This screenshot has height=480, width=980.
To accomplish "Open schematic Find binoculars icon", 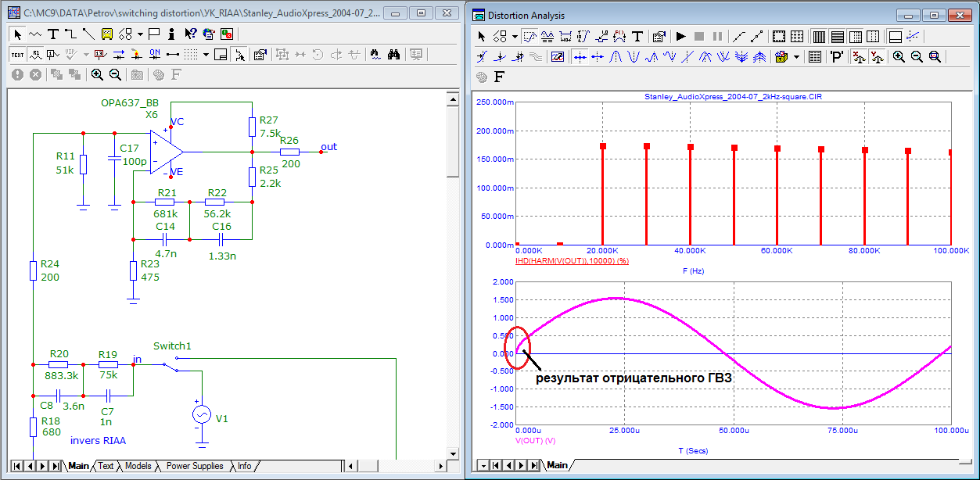I will coord(394,54).
